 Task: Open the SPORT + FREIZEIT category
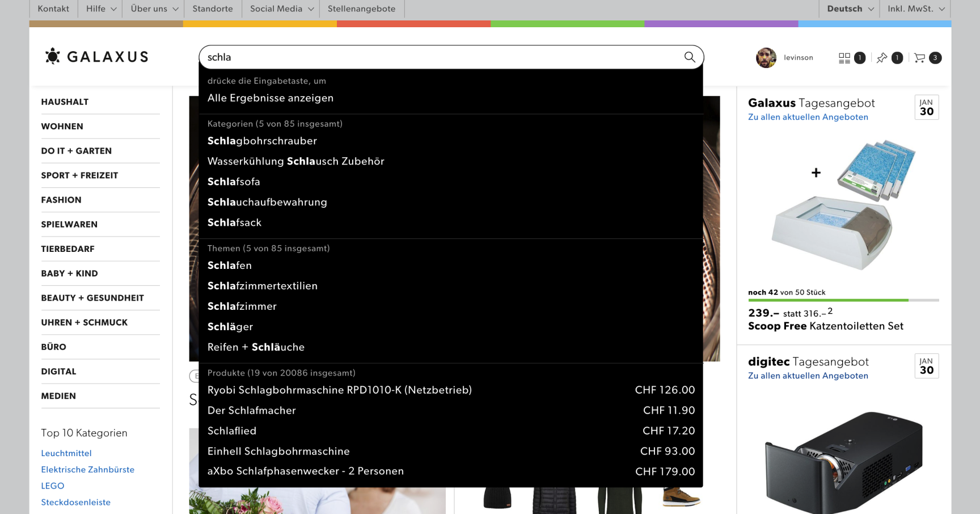point(79,175)
